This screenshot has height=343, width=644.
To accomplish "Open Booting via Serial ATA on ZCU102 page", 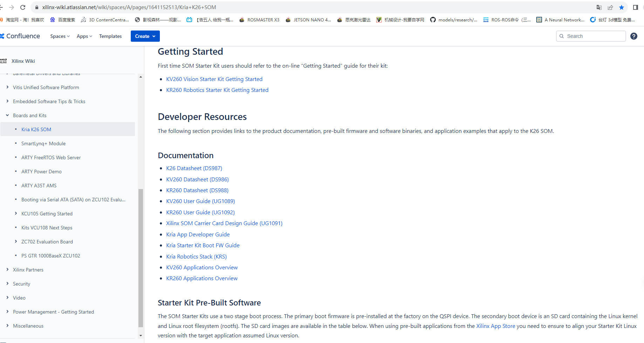I will click(x=73, y=200).
